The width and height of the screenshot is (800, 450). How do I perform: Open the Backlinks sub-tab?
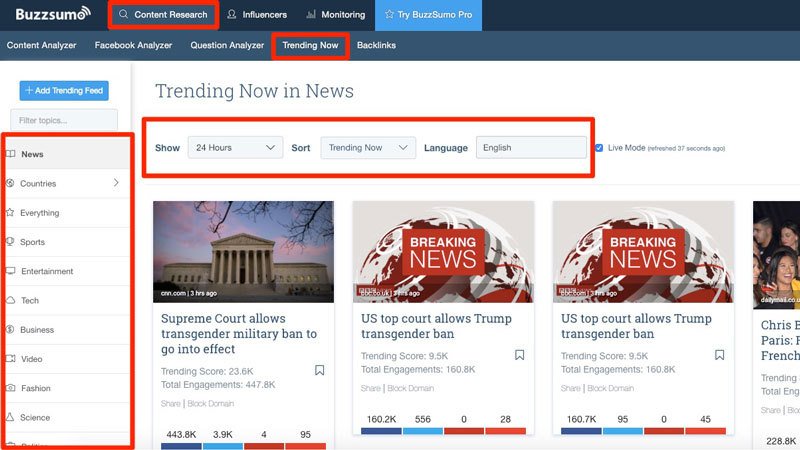pyautogui.click(x=377, y=45)
